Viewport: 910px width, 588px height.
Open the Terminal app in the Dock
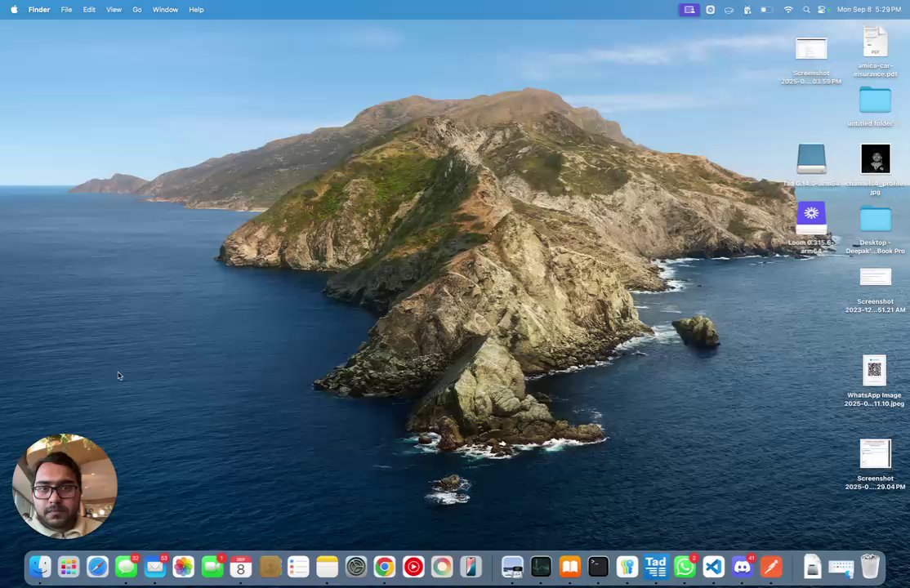[x=598, y=566]
